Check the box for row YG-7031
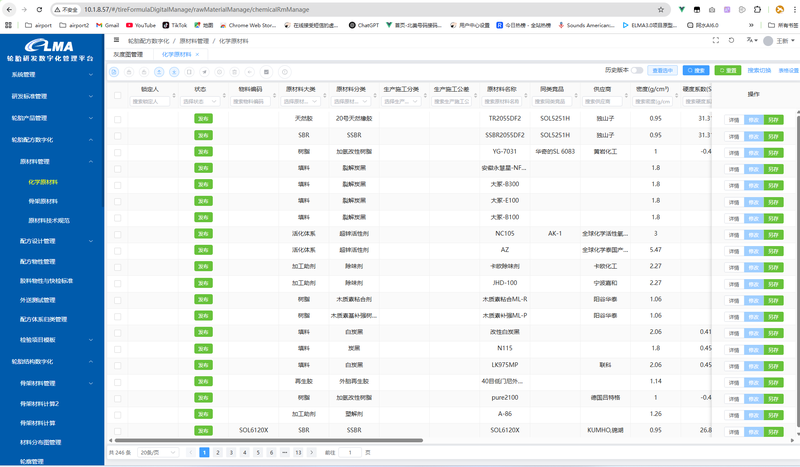This screenshot has height=467, width=800. click(x=117, y=152)
